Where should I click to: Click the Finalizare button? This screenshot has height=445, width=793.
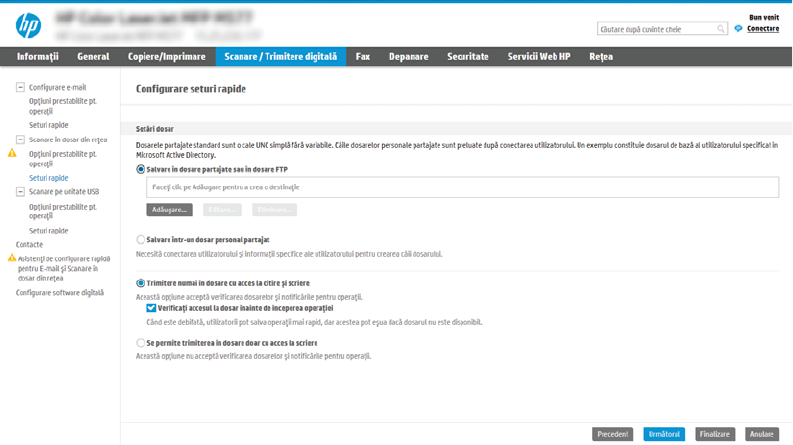[x=715, y=434]
